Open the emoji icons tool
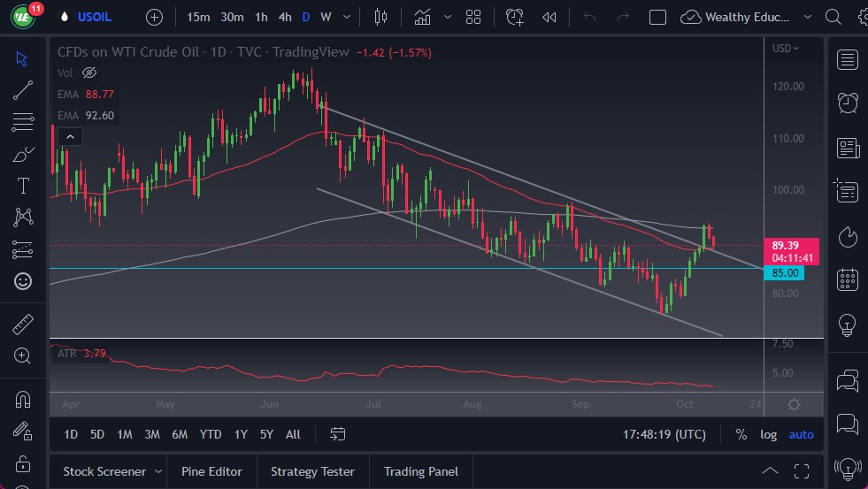868x489 pixels. pyautogui.click(x=23, y=281)
